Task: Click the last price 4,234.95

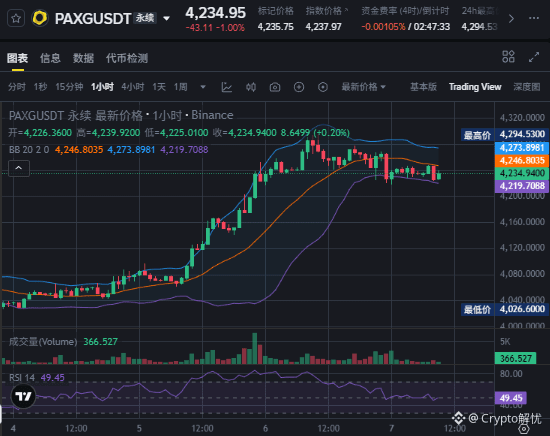Action: [x=215, y=13]
